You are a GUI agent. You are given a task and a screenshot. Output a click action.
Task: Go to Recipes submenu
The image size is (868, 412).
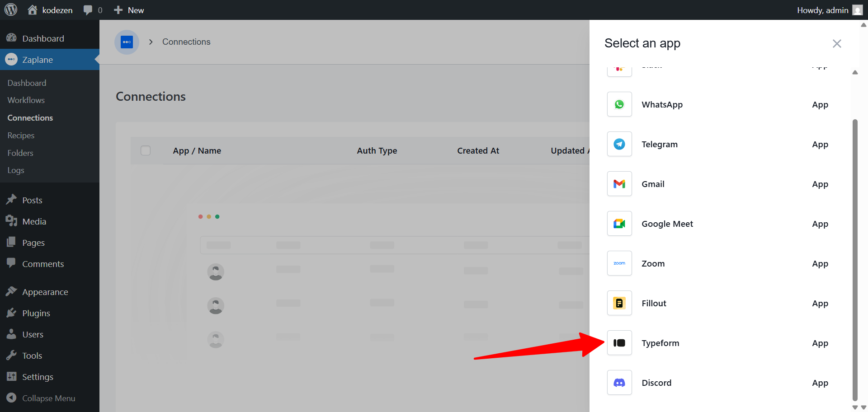tap(21, 135)
